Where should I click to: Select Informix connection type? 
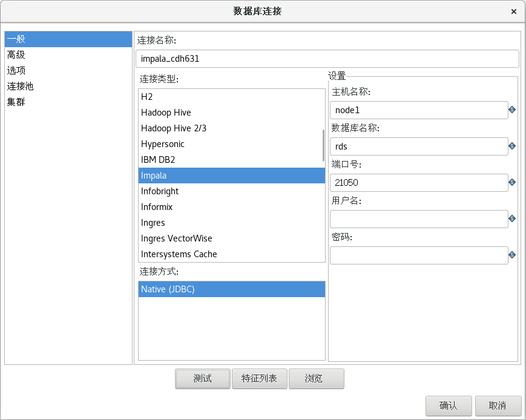pyautogui.click(x=231, y=207)
